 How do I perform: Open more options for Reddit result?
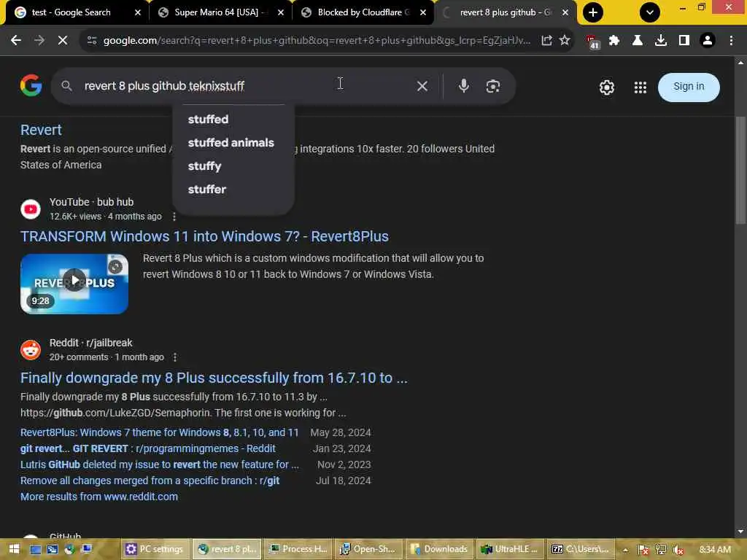point(175,357)
